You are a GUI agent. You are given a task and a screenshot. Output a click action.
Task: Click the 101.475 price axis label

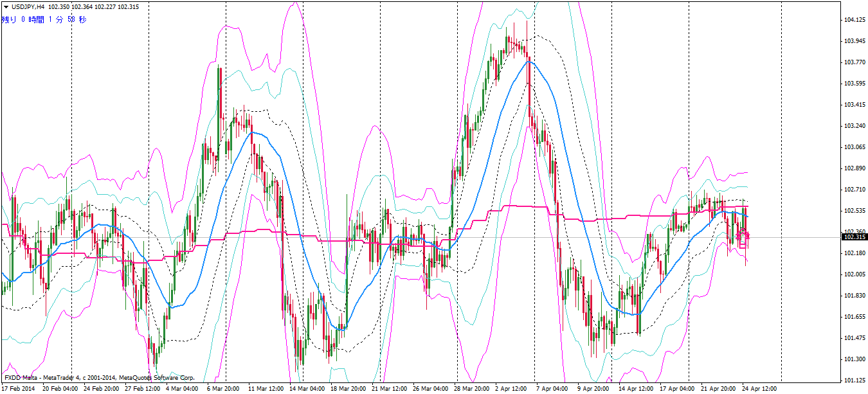tap(854, 338)
